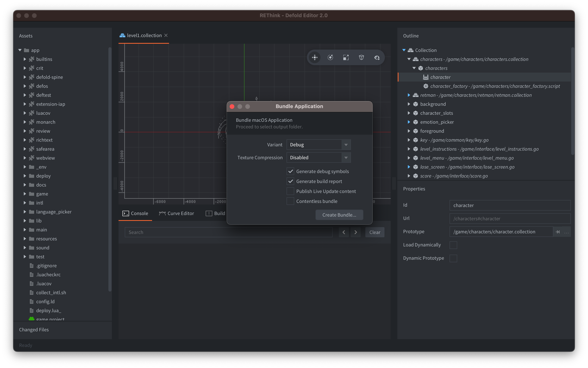Select the Scale tool in the scene toolbar
The height and width of the screenshot is (368, 588).
(x=346, y=57)
